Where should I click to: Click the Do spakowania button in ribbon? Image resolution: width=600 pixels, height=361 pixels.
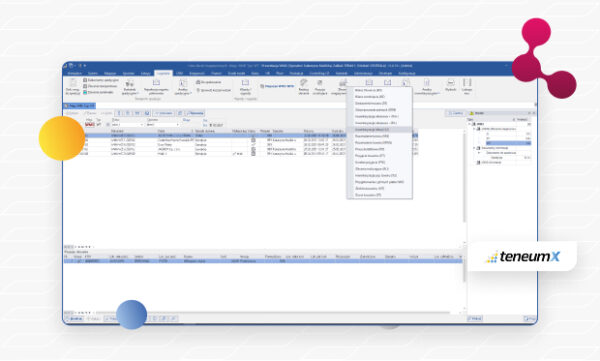(x=209, y=82)
